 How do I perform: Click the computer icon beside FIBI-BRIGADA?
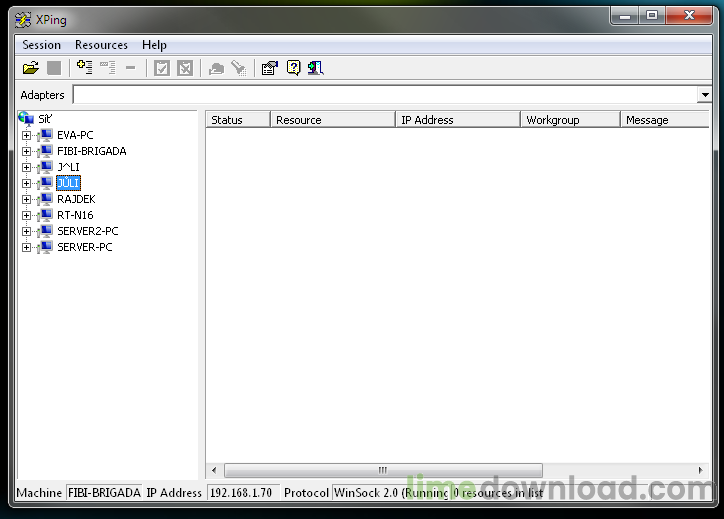(45, 151)
